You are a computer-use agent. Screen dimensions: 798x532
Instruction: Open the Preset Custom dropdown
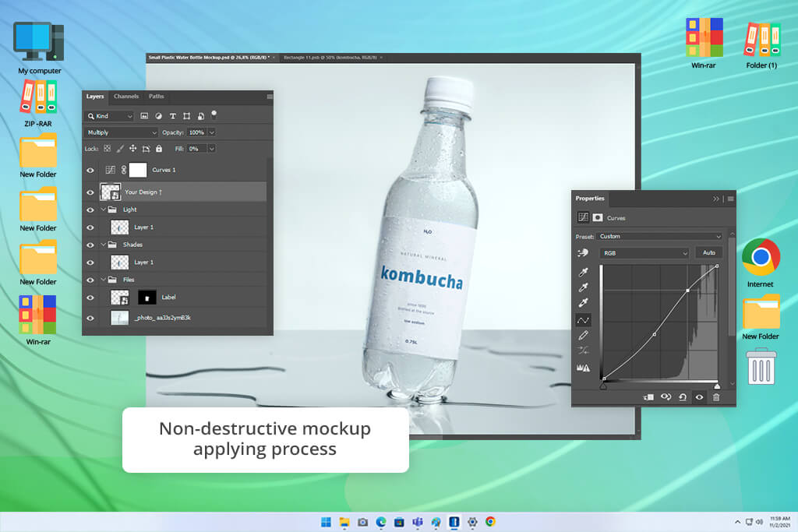(660, 237)
